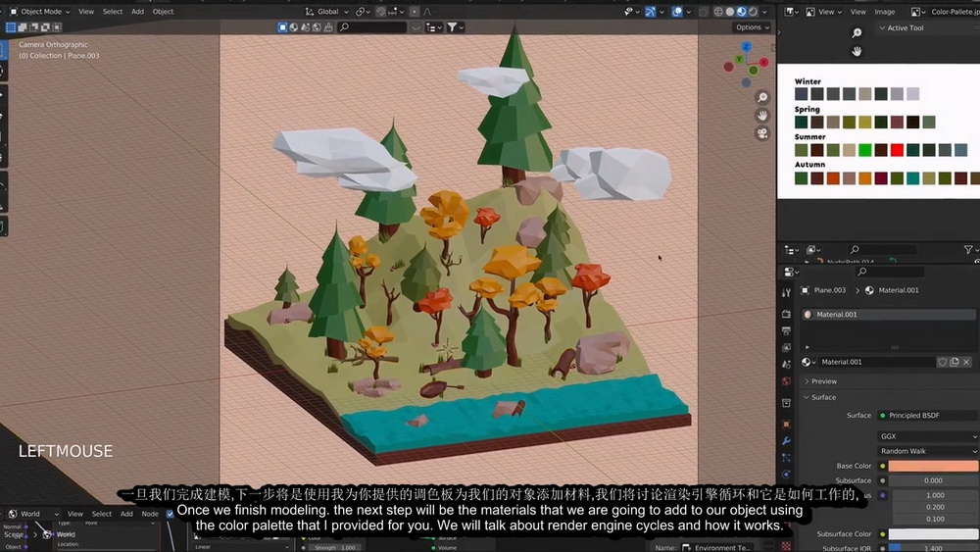Open the Image menu in image editor
980x552 pixels.
[884, 12]
